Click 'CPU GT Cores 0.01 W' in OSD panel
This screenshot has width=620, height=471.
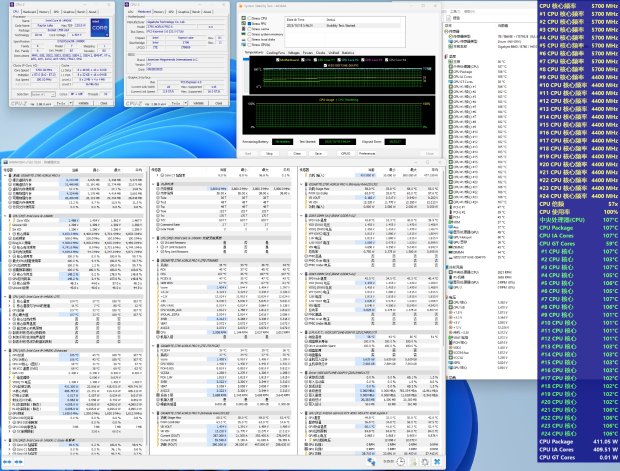pyautogui.click(x=578, y=457)
